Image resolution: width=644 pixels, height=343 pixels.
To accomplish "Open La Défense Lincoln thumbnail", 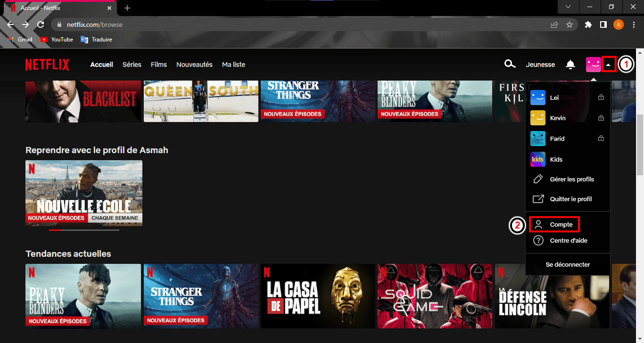I will [x=553, y=296].
